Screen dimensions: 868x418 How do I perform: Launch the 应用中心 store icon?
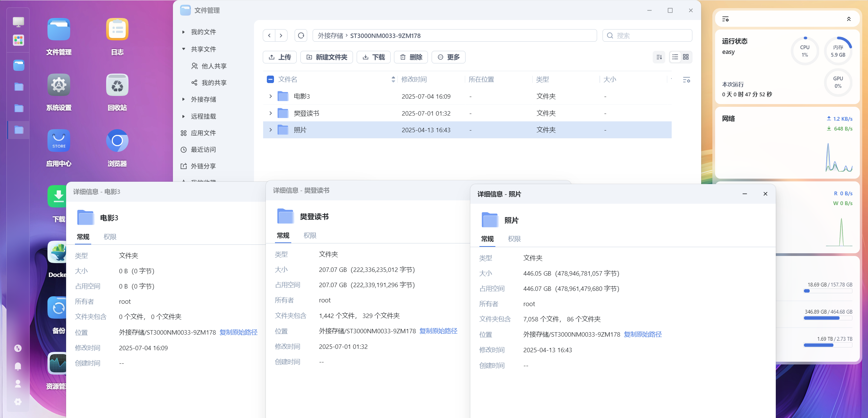[x=59, y=141]
